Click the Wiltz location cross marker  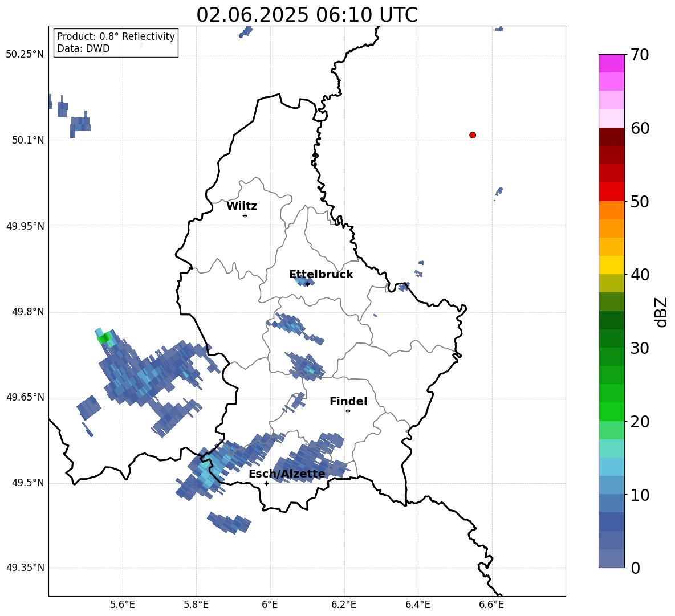tap(245, 215)
